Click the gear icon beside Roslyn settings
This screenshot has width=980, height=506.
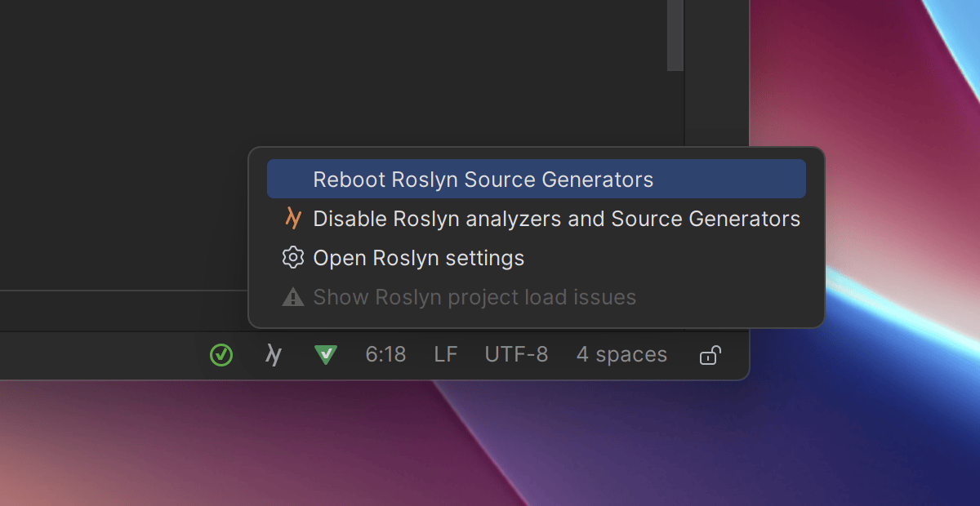click(x=292, y=258)
